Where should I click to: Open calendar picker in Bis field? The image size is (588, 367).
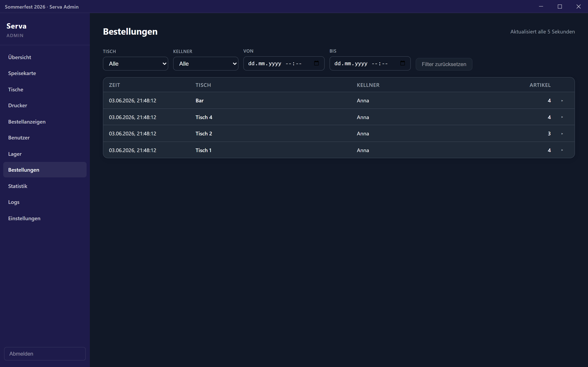[402, 63]
